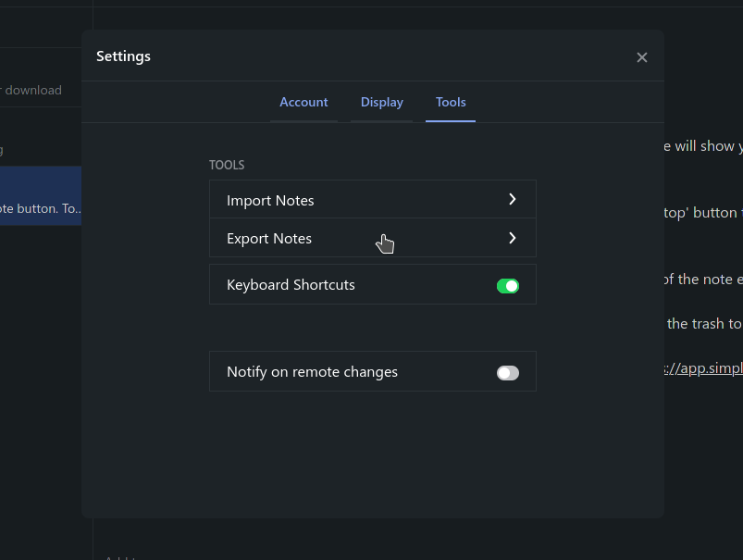Select the Tools tab
Screen dimensions: 743x560
451,103
